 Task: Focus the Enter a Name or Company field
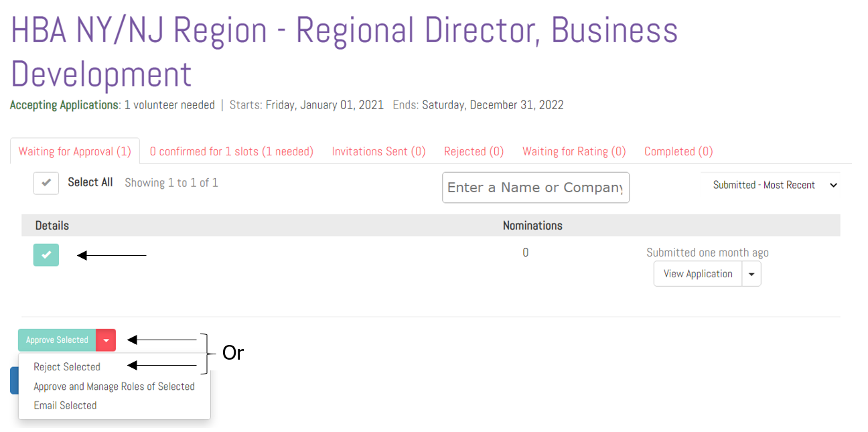[x=535, y=188]
